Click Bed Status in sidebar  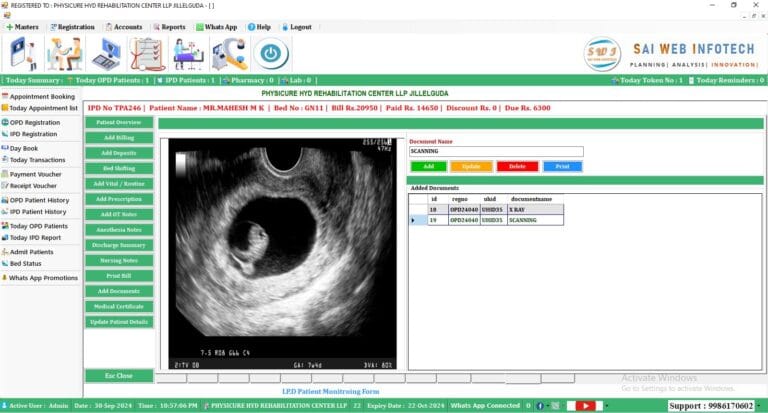point(25,264)
